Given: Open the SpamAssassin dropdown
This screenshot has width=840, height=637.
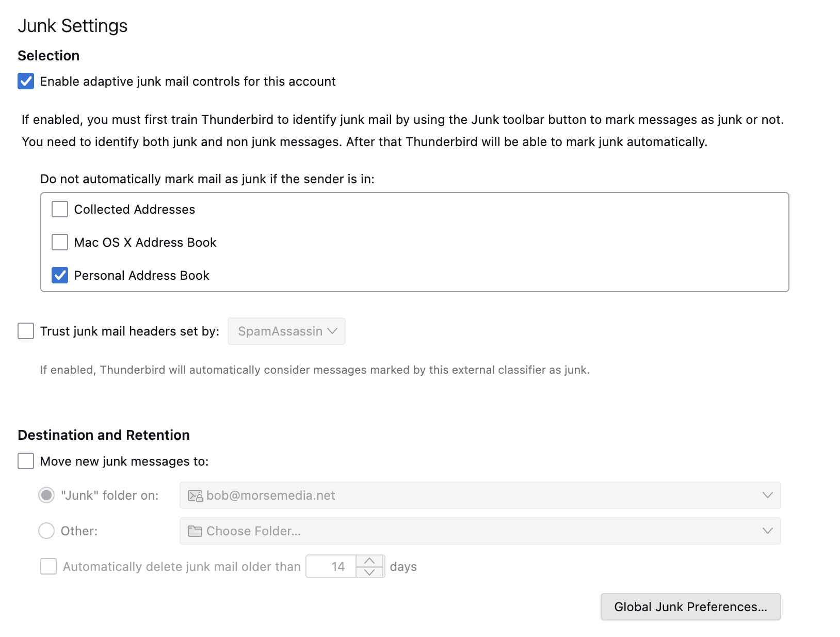Looking at the screenshot, I should pyautogui.click(x=286, y=331).
